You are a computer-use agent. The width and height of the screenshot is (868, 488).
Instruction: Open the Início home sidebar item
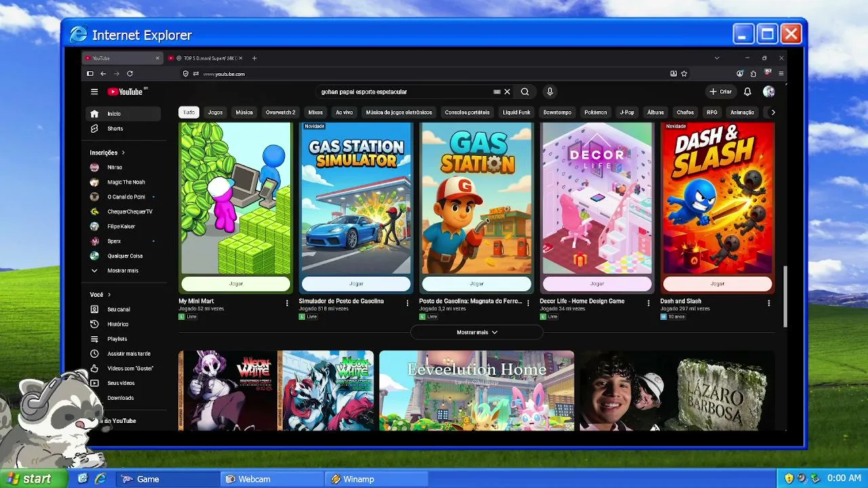pos(123,114)
